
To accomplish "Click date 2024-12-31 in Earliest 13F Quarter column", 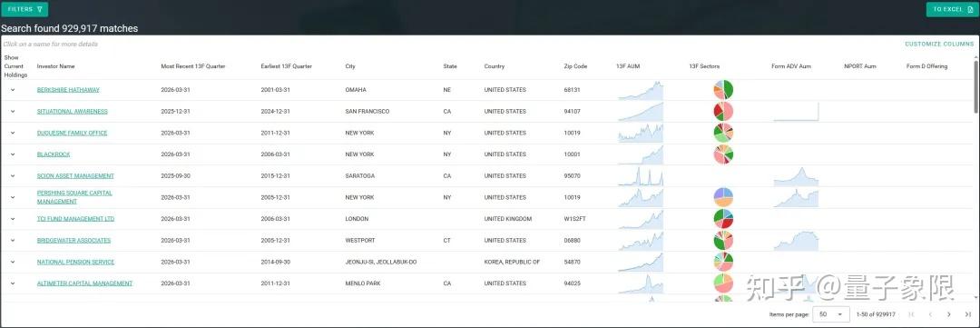I will [275, 112].
